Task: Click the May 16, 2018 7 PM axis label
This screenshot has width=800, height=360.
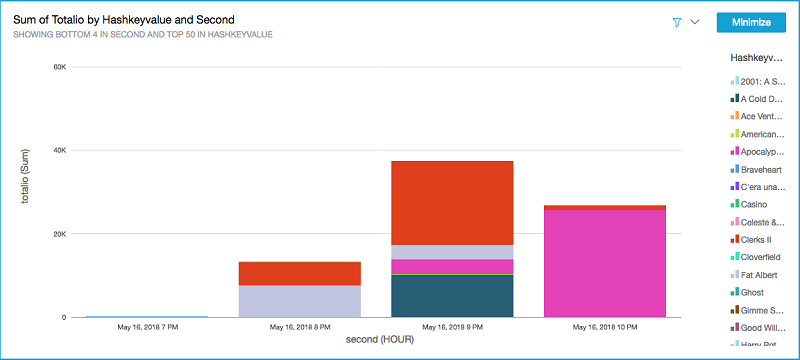Action: pos(147,326)
